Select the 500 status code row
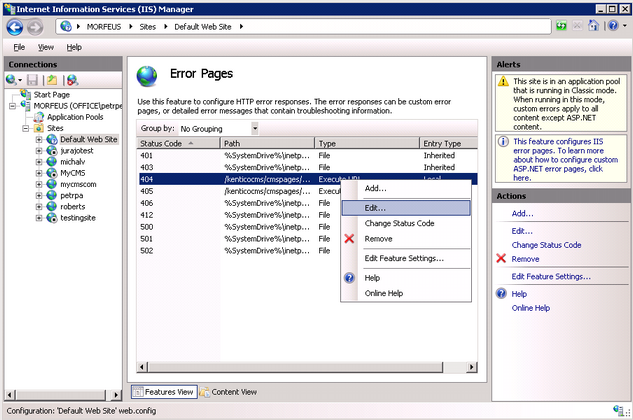This screenshot has height=420, width=633. point(308,227)
